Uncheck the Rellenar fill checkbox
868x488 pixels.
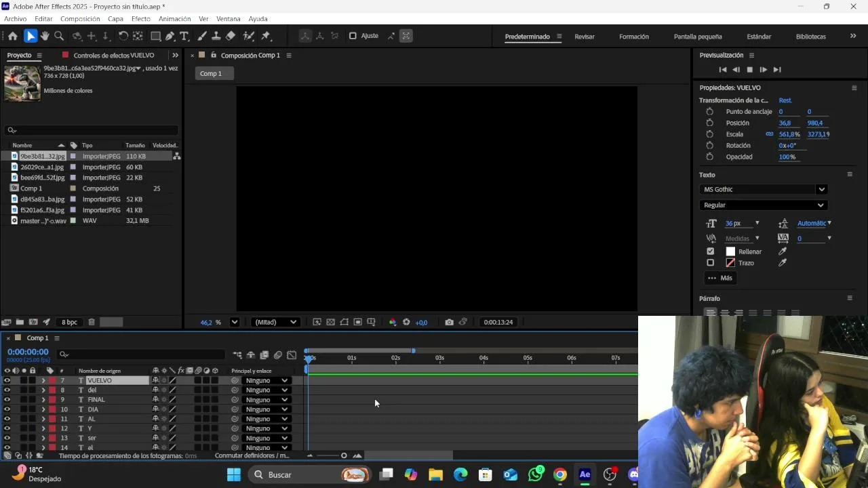click(x=710, y=251)
